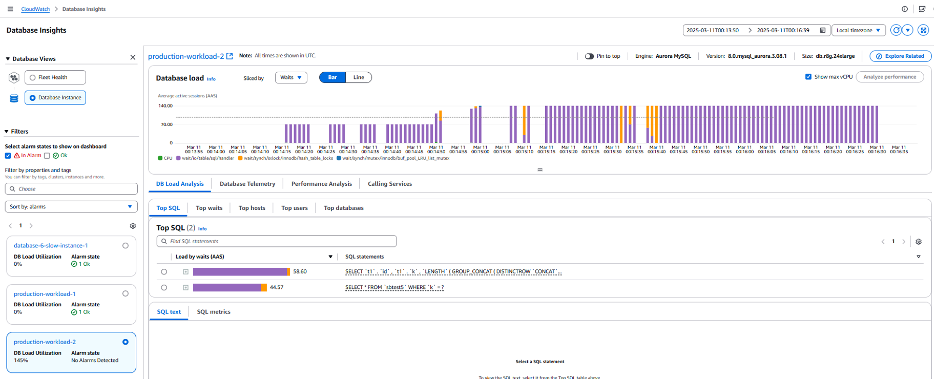Click the fullscreen expand icon at top right
Screen dimensions: 936x382
tap(922, 30)
